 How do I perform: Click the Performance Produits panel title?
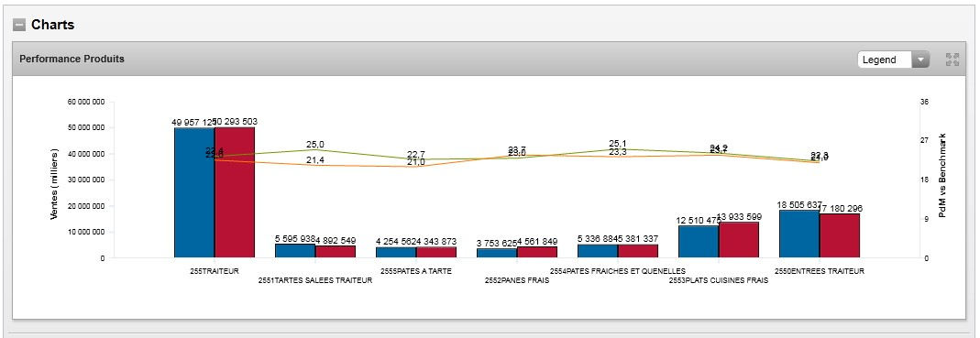coord(72,59)
